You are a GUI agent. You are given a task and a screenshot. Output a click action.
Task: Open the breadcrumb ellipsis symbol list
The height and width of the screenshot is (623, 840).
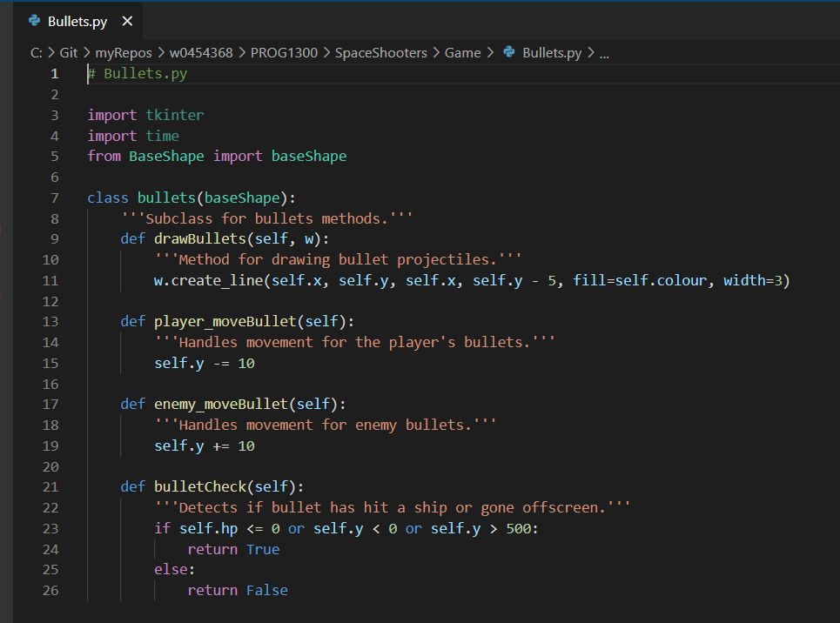pos(604,53)
